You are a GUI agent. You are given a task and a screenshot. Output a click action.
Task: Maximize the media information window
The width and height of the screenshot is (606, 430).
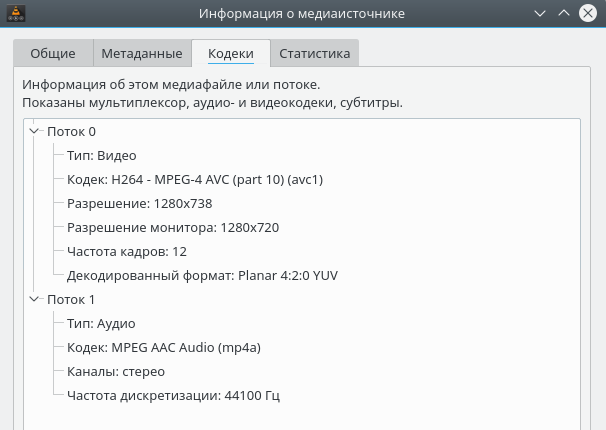pos(564,14)
